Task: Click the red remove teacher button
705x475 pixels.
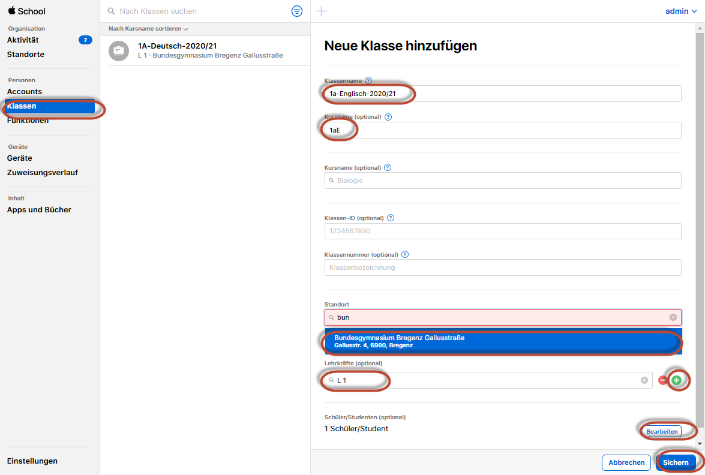Action: coord(662,381)
